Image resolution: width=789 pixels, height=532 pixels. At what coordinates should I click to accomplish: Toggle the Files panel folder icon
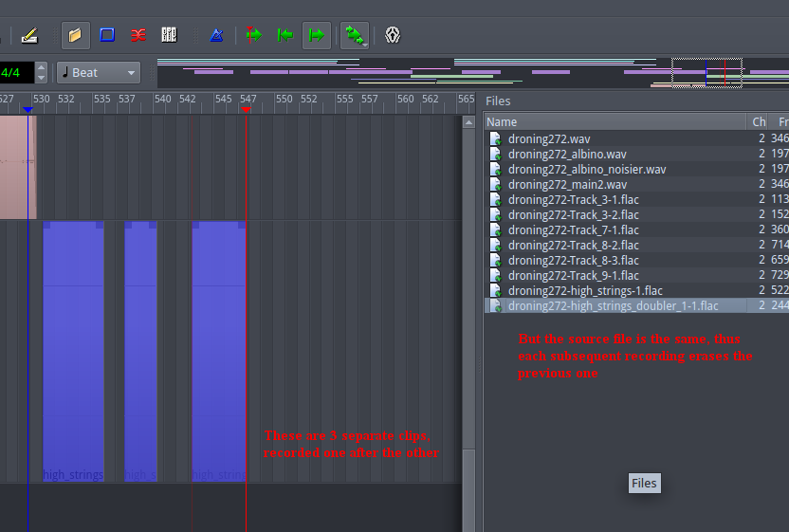pyautogui.click(x=76, y=35)
